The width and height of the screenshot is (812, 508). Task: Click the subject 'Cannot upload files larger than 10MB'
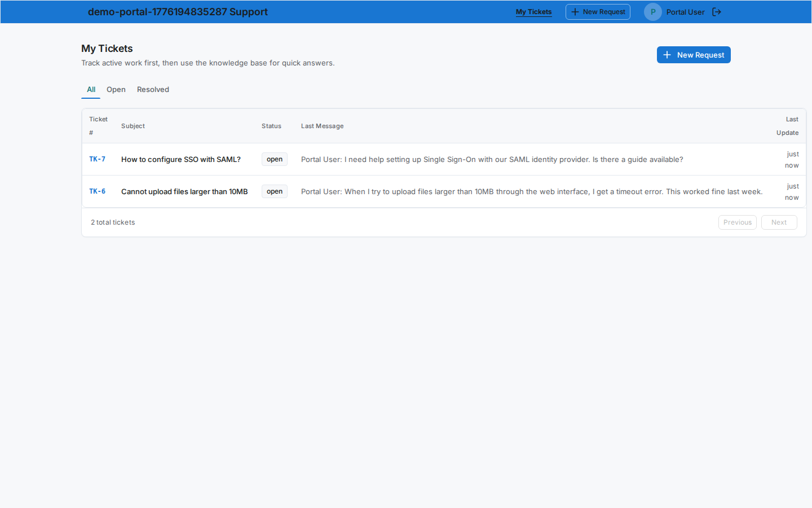click(x=184, y=191)
